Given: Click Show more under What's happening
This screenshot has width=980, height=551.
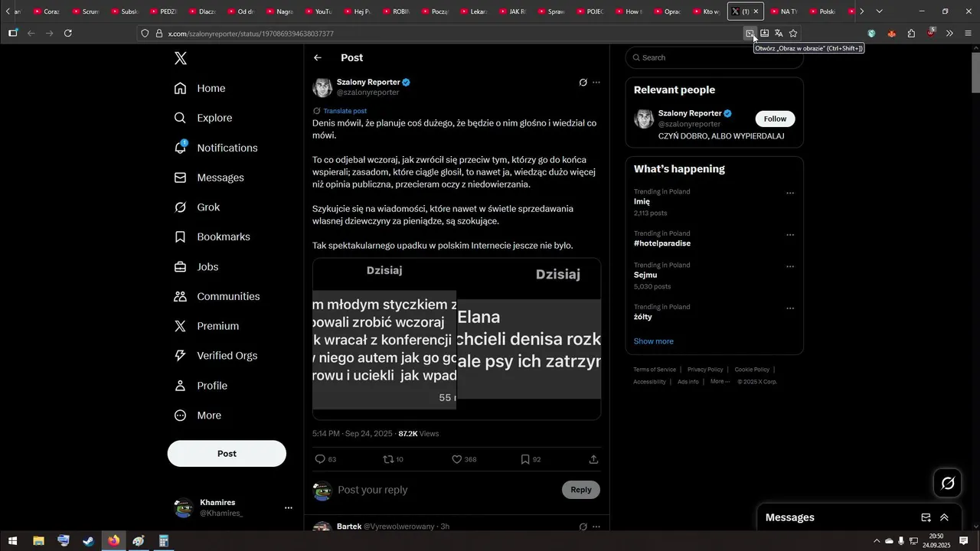Looking at the screenshot, I should click(654, 341).
